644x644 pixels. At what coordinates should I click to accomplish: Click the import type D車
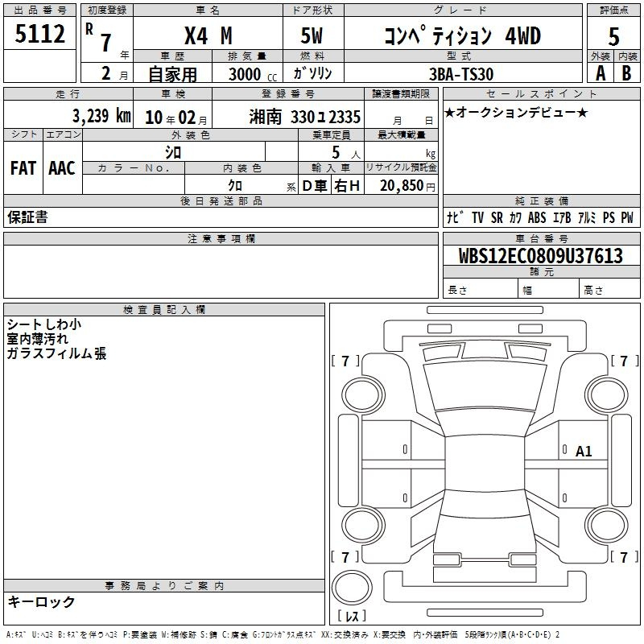point(315,186)
